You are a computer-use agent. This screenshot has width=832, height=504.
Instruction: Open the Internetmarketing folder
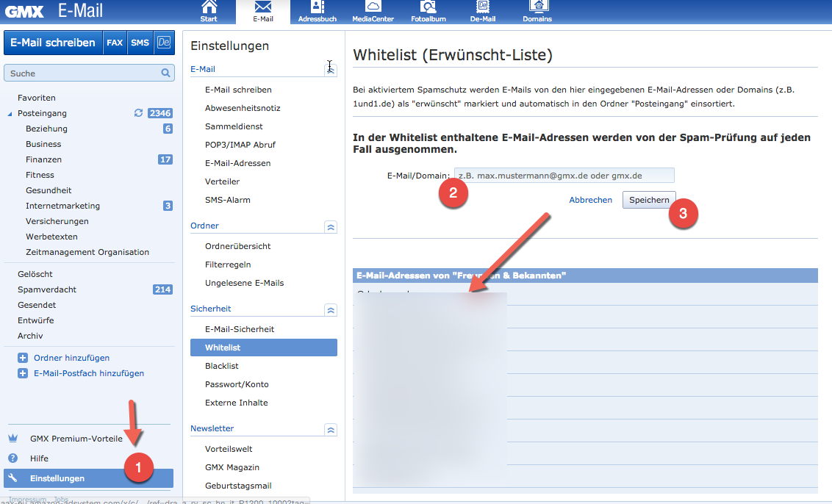pyautogui.click(x=62, y=205)
